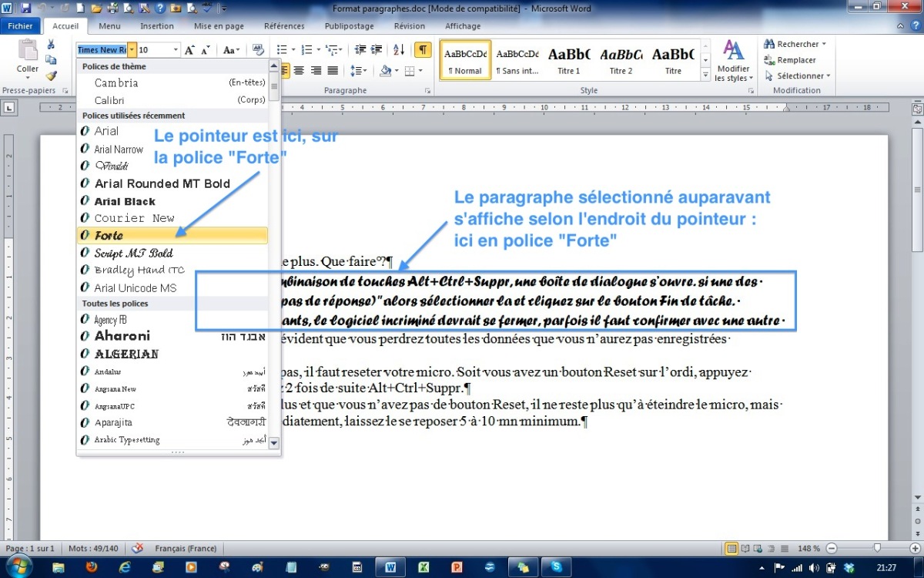Apply the Titre 2 style
The image size is (924, 578).
(621, 61)
